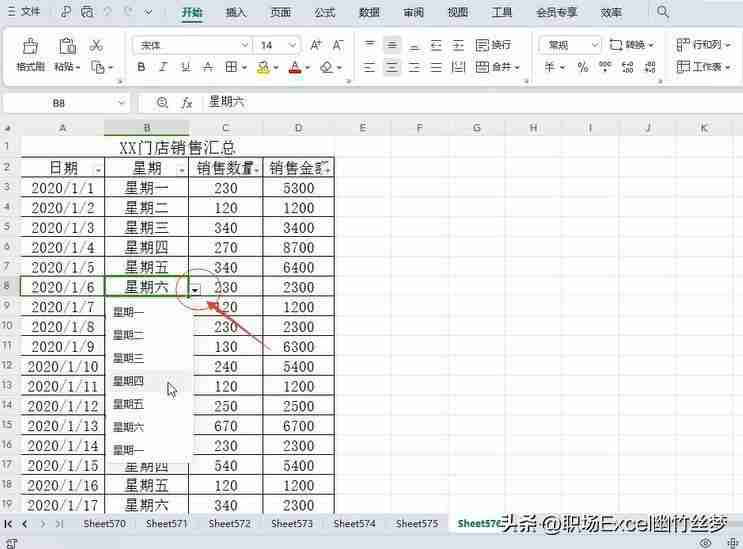
Task: Click the decrease indent icon
Action: [x=436, y=45]
